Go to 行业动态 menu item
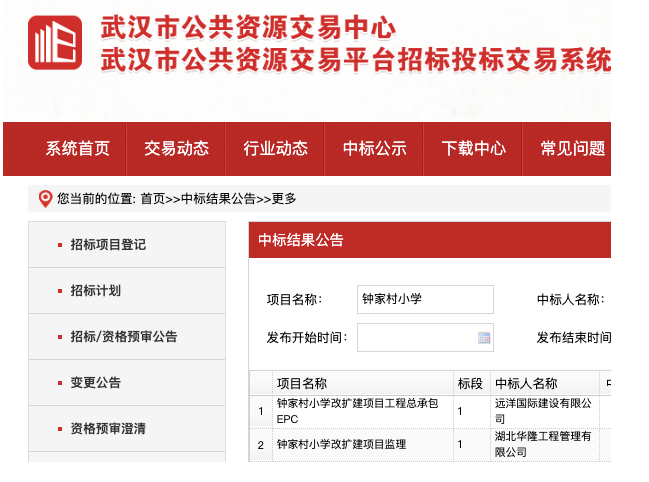Screen dimensions: 649x482 (276, 149)
